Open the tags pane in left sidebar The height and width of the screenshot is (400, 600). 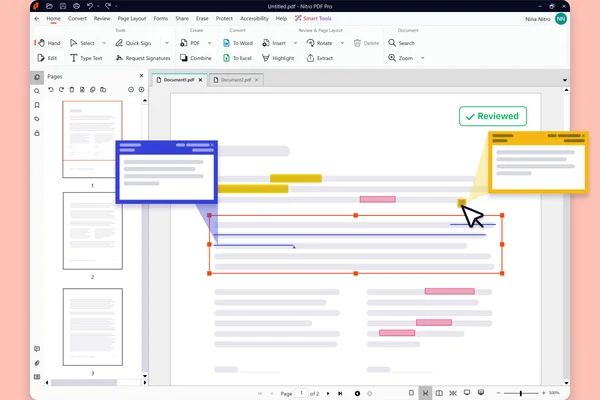[37, 119]
